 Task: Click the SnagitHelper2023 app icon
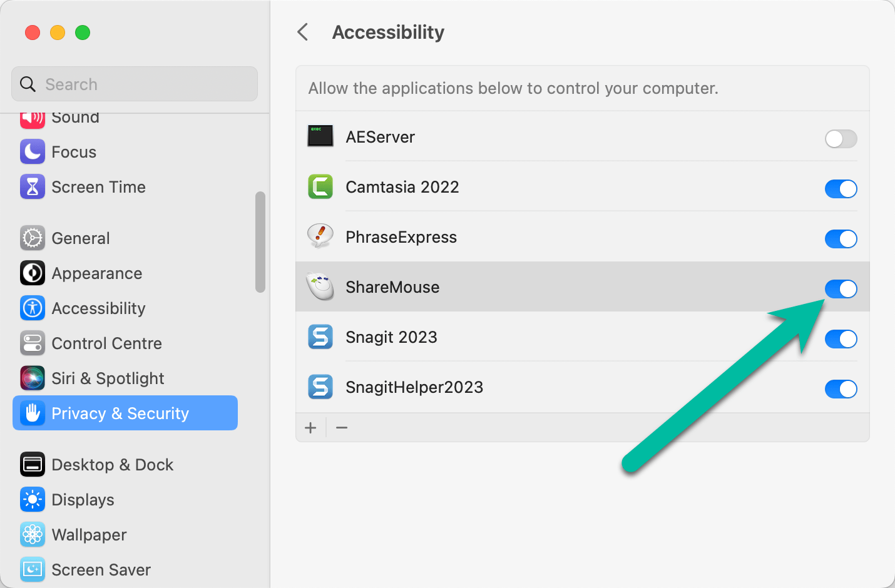(320, 387)
